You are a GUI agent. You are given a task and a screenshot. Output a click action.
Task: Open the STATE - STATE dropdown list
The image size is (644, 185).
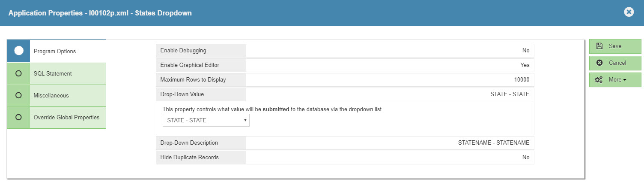(x=206, y=120)
